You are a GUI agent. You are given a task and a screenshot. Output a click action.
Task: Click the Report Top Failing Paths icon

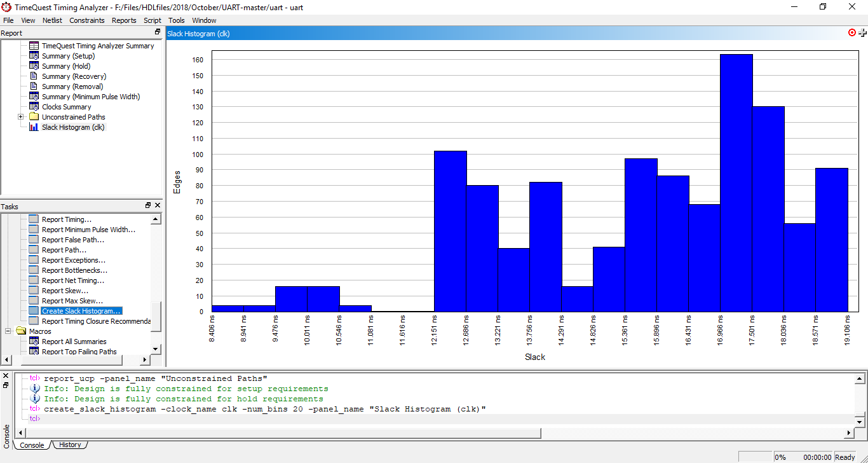34,352
